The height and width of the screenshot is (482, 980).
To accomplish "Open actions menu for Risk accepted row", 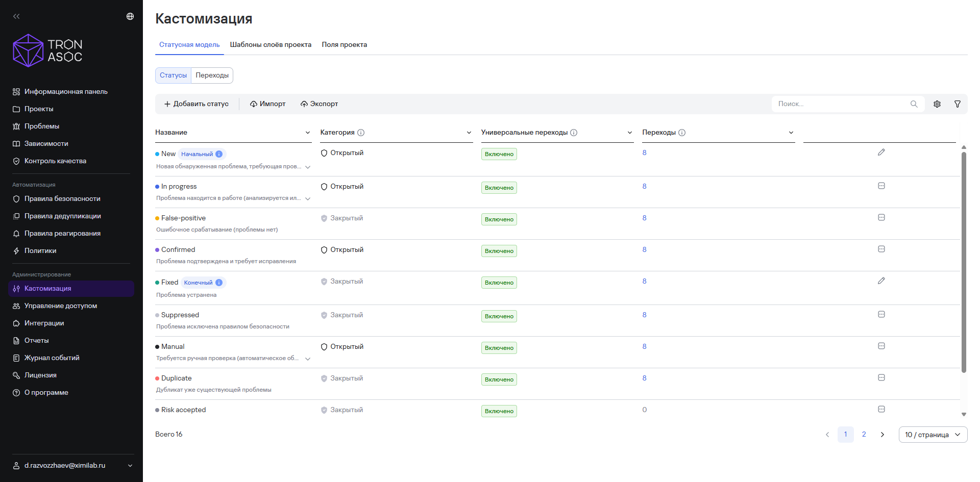I will [881, 409].
